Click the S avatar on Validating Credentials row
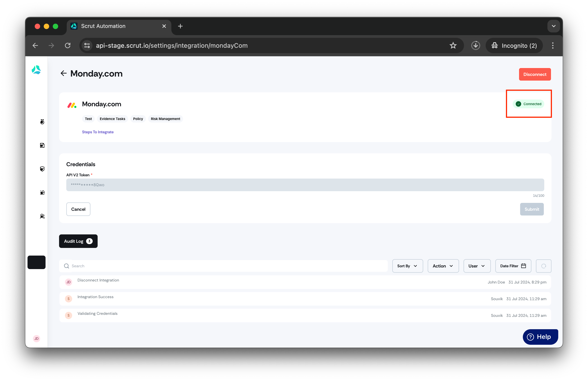The image size is (588, 381). [x=69, y=315]
